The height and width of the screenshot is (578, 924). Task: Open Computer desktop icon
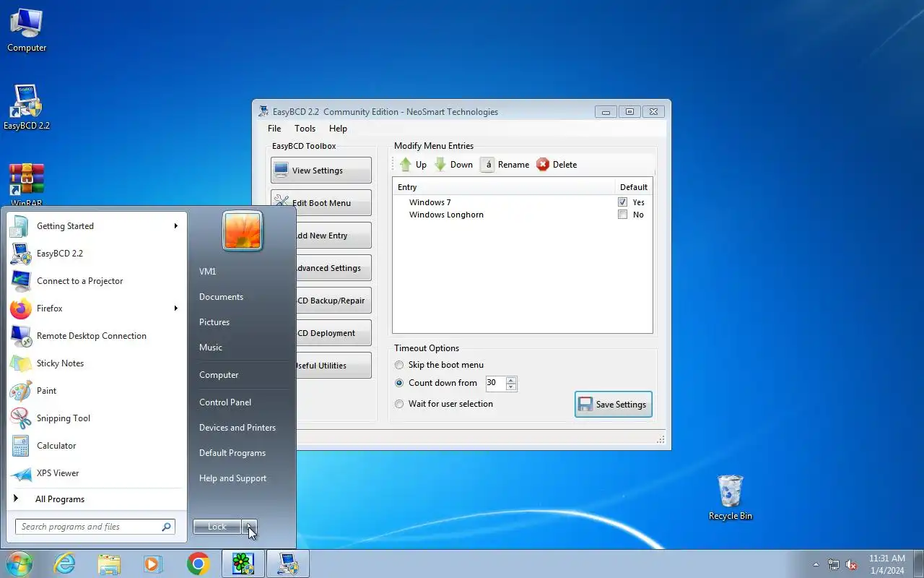(x=27, y=30)
